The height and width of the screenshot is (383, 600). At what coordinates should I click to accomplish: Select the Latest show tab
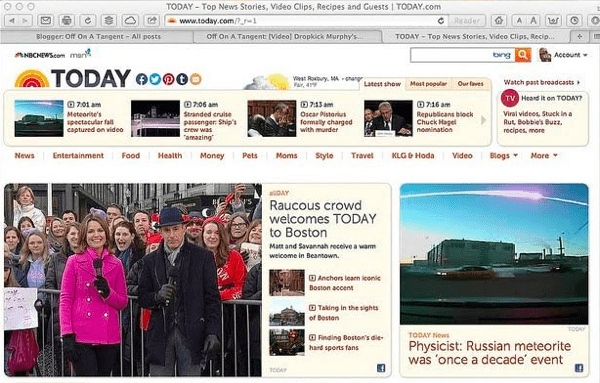(382, 84)
